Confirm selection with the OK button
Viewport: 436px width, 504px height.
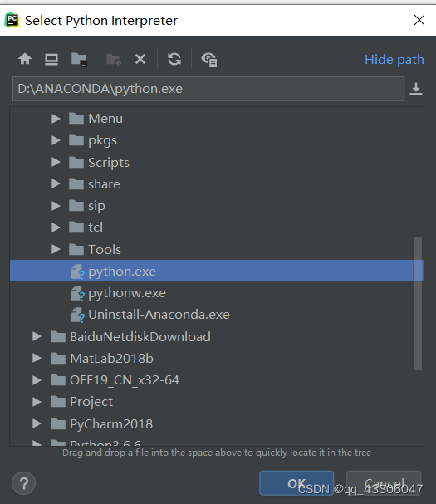(x=296, y=483)
